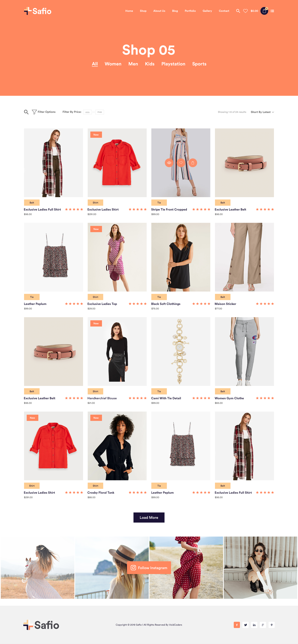
Task: Click the header search magnifier icon
Action: (238, 11)
